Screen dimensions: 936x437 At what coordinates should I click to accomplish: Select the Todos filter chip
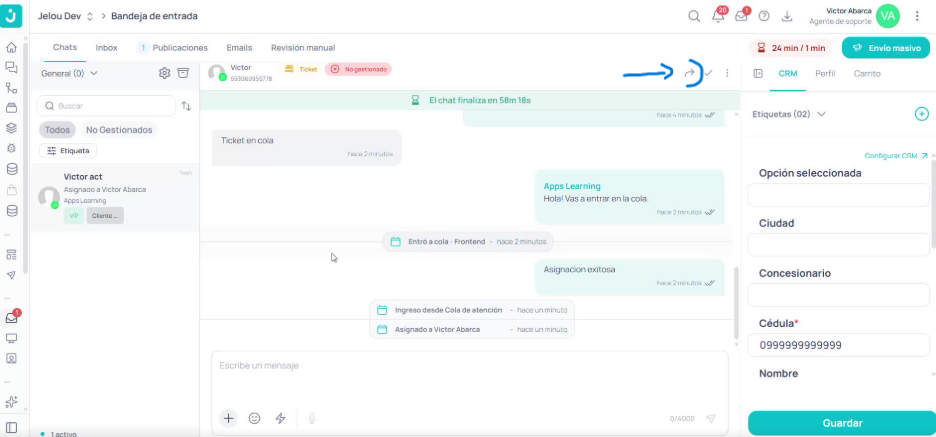tap(57, 130)
